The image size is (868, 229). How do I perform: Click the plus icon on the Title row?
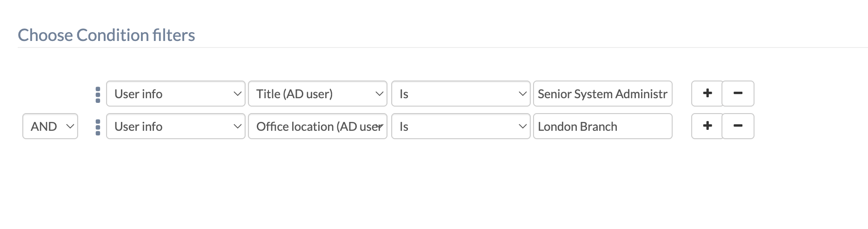707,94
